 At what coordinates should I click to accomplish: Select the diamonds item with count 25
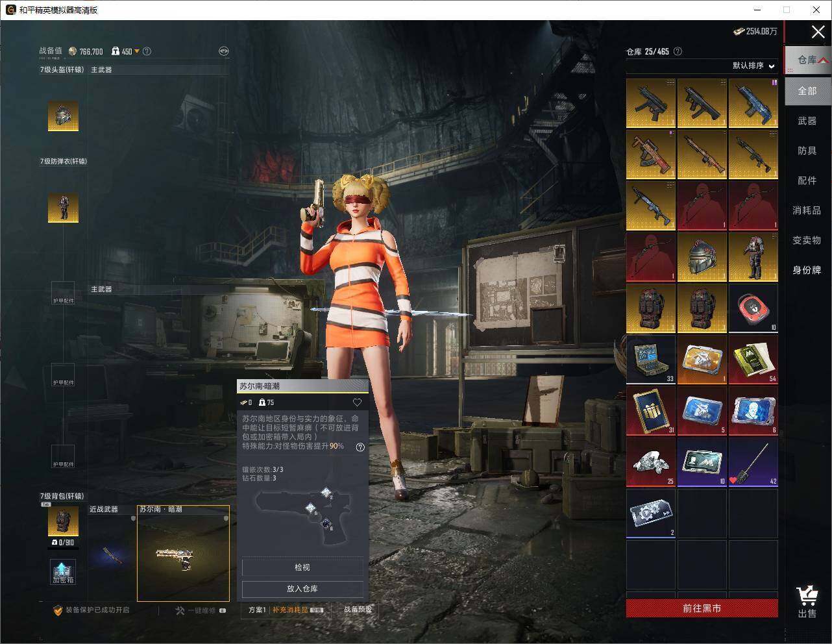coord(651,462)
